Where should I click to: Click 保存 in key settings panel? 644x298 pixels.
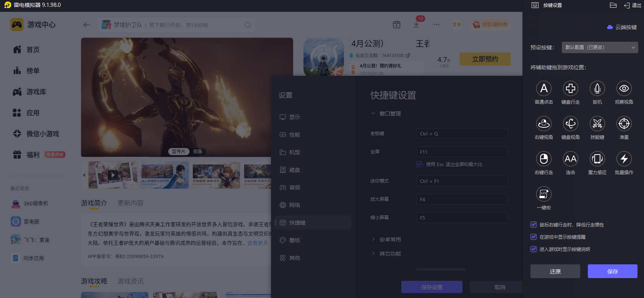click(x=613, y=271)
